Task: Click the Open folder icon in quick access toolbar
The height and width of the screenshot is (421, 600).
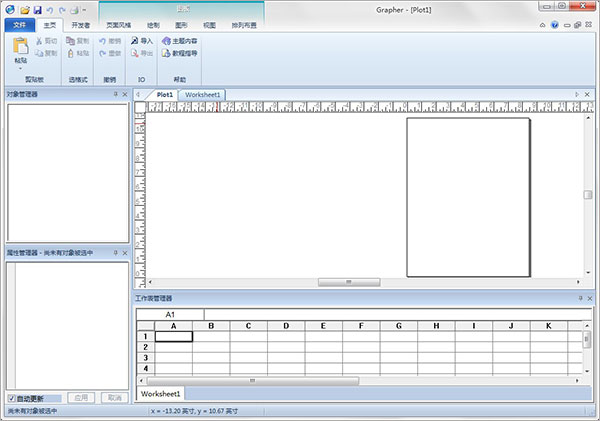Action: pyautogui.click(x=24, y=9)
